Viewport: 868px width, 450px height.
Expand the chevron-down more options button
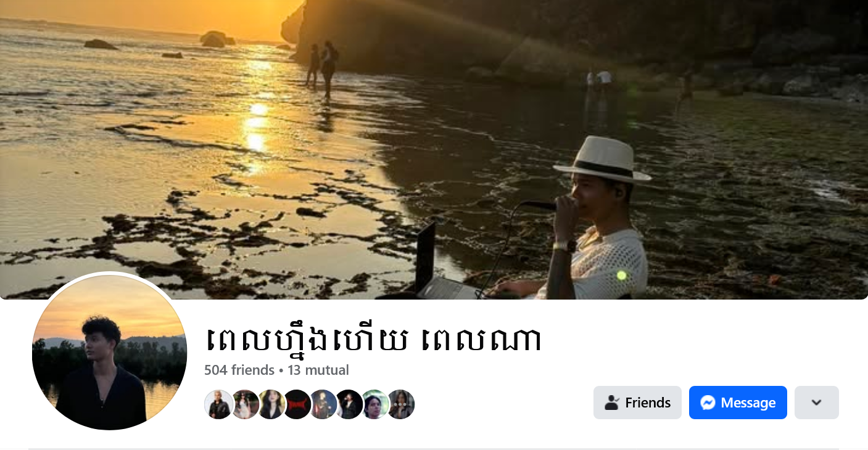(x=817, y=403)
